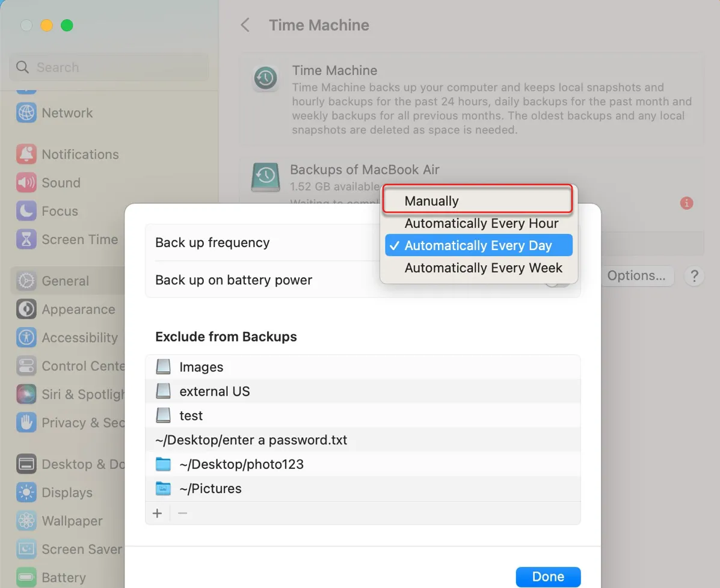This screenshot has height=588, width=720.
Task: Remove selected exclusion with minus button
Action: click(x=182, y=513)
